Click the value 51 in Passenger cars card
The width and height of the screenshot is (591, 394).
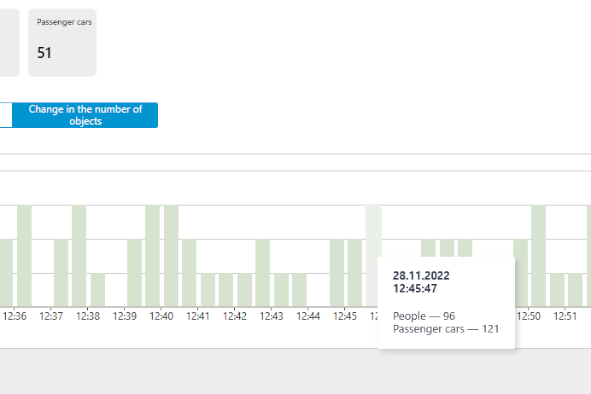coord(44,53)
